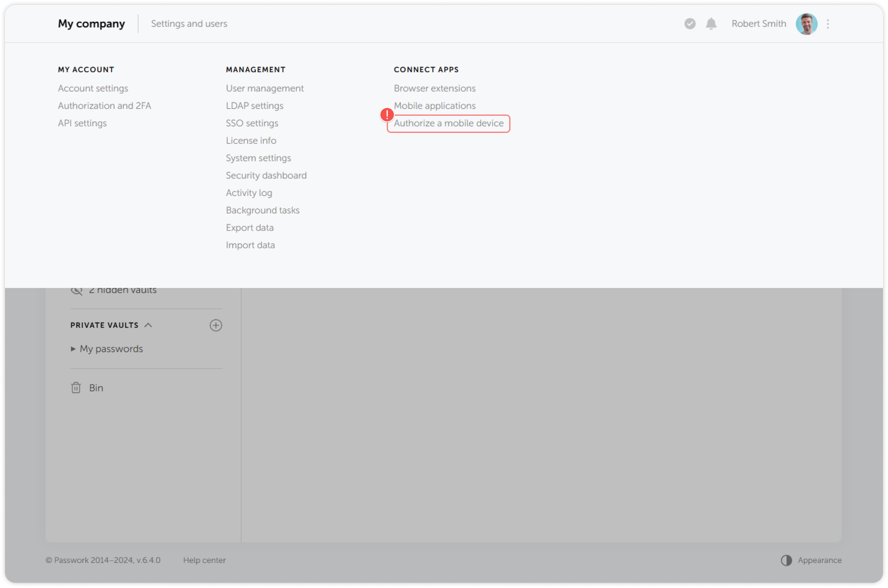Open notifications via the bell icon
The image size is (888, 588).
coord(711,24)
